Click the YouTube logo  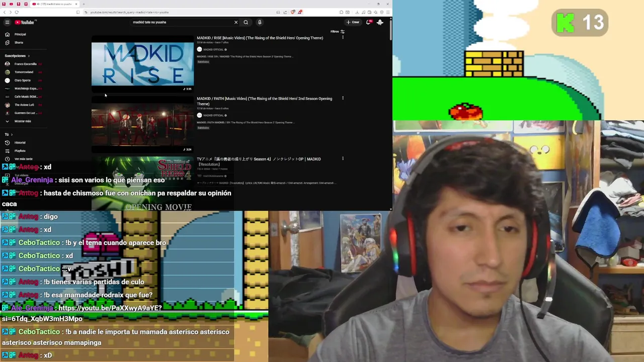[24, 22]
